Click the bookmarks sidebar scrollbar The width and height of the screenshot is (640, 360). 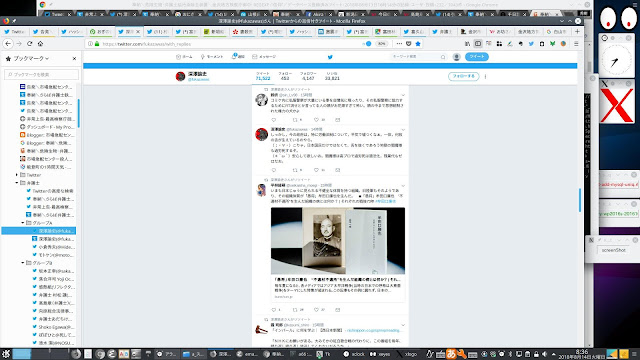coord(78,113)
